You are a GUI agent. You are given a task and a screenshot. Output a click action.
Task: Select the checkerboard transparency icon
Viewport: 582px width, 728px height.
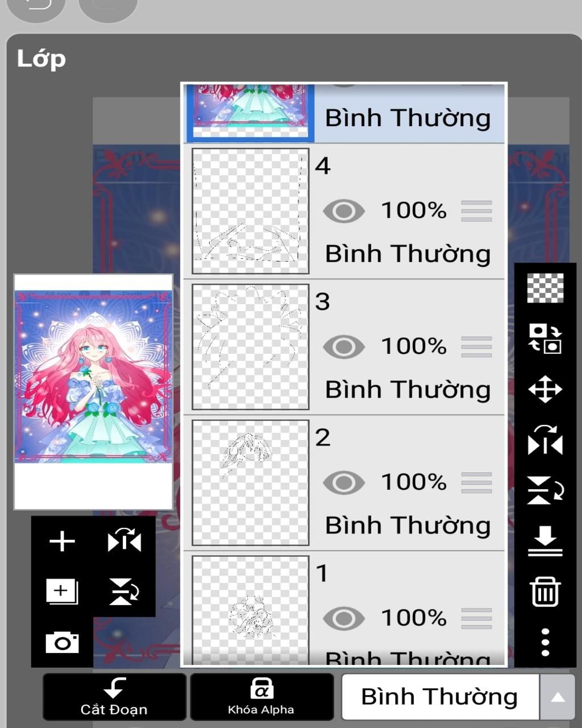545,288
